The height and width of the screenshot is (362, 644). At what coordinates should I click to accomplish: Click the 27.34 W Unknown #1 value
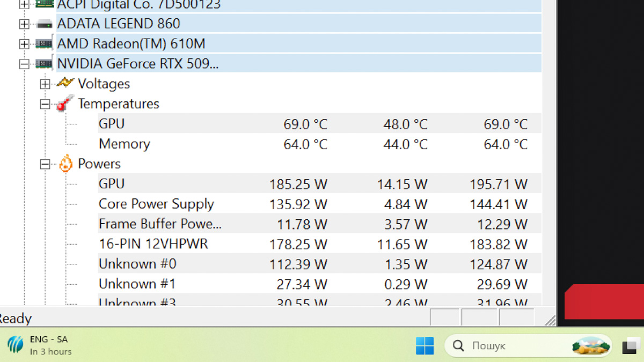[x=302, y=284]
